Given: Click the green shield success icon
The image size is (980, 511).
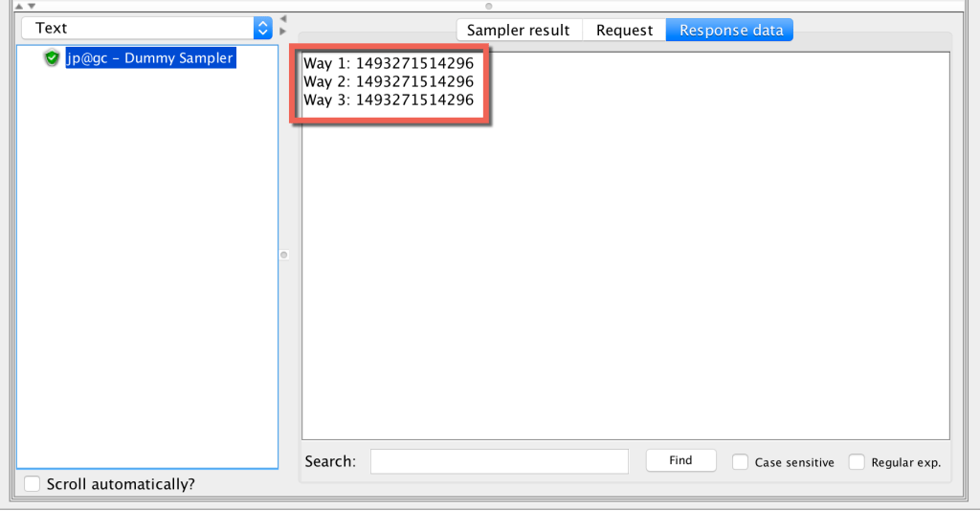Looking at the screenshot, I should [x=52, y=58].
